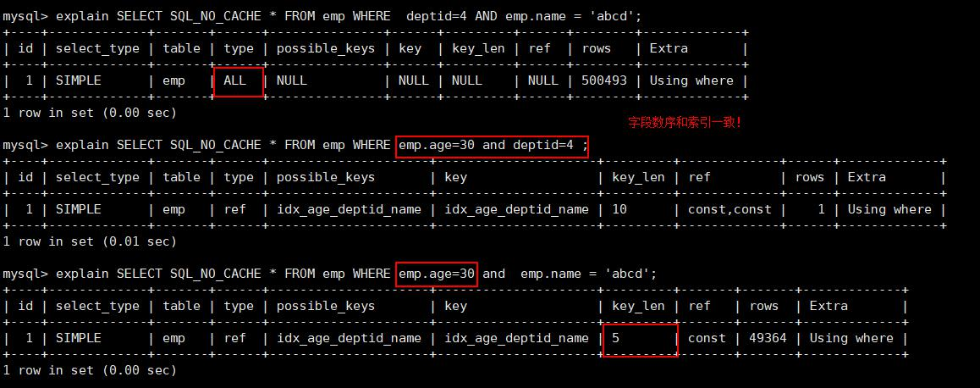Click const,const ref value

(x=729, y=209)
